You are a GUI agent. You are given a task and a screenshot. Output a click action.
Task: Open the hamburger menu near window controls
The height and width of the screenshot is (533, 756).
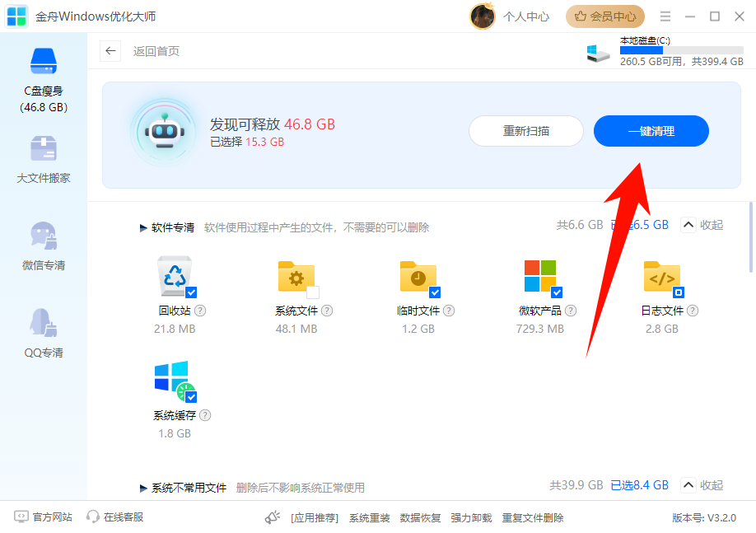tap(664, 16)
